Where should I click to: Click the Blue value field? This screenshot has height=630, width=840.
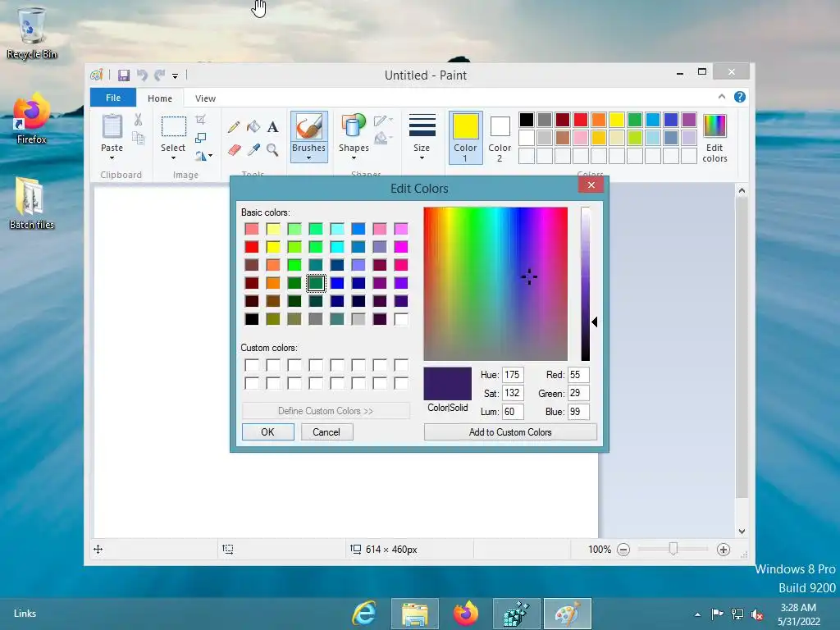(578, 412)
